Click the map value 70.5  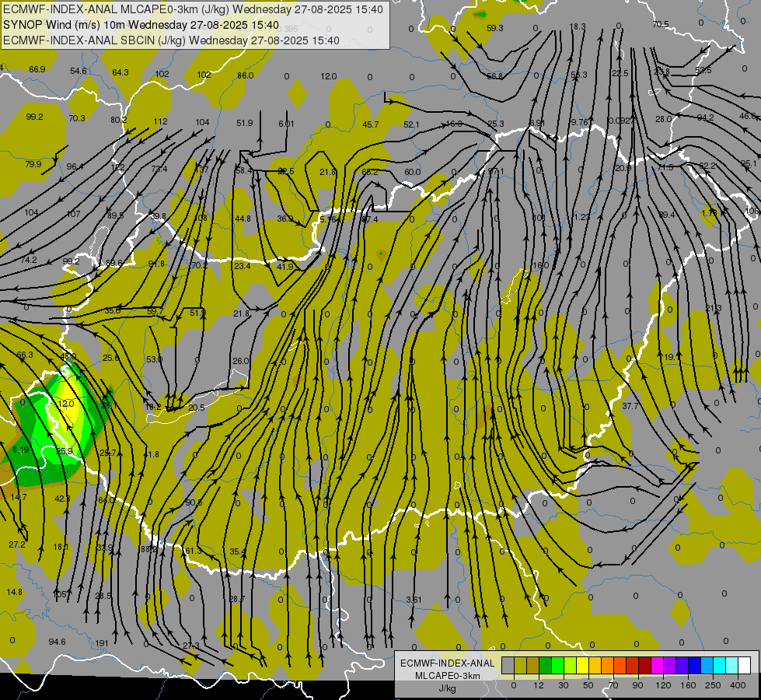[x=661, y=24]
